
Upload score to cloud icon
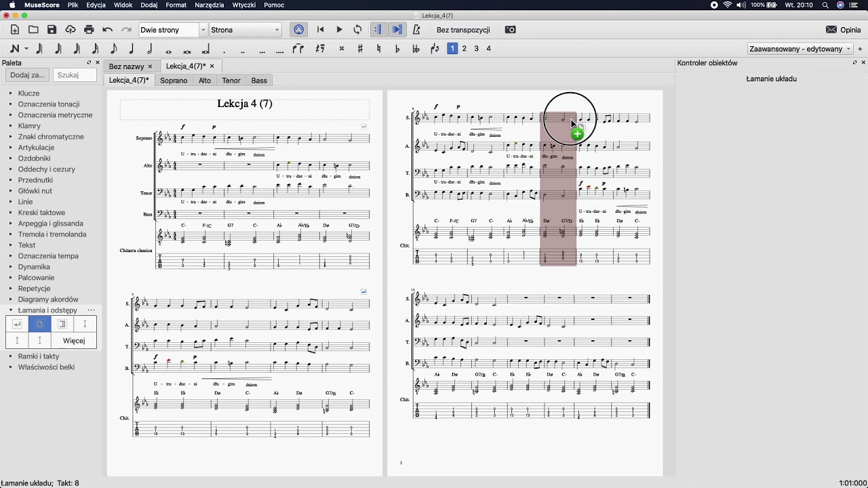click(x=71, y=30)
